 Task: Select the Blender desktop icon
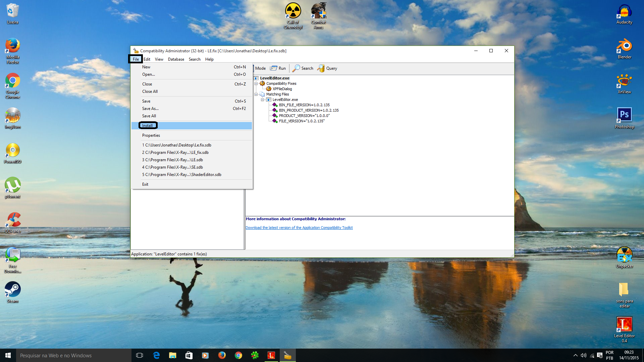(624, 49)
